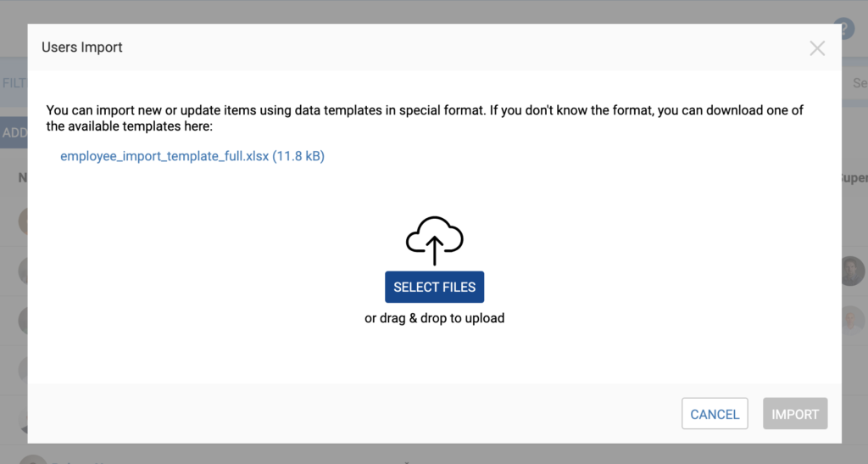Cancel the users import
This screenshot has width=868, height=464.
click(x=715, y=414)
